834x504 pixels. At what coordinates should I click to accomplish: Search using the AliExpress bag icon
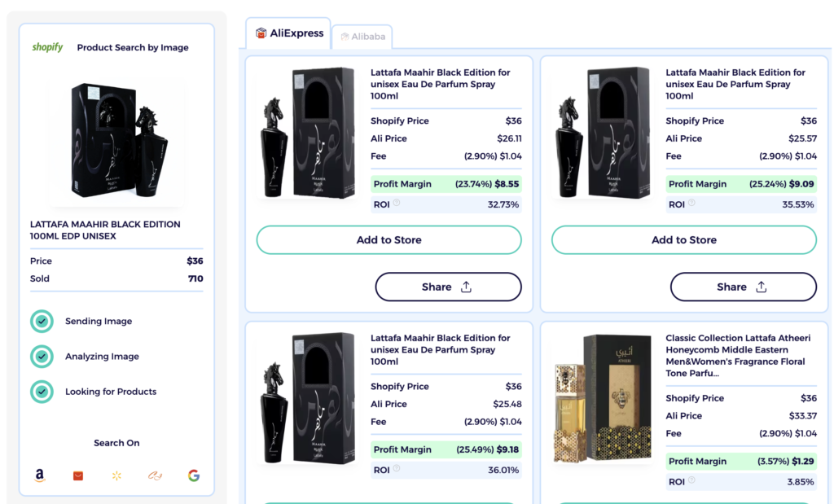pos(77,476)
